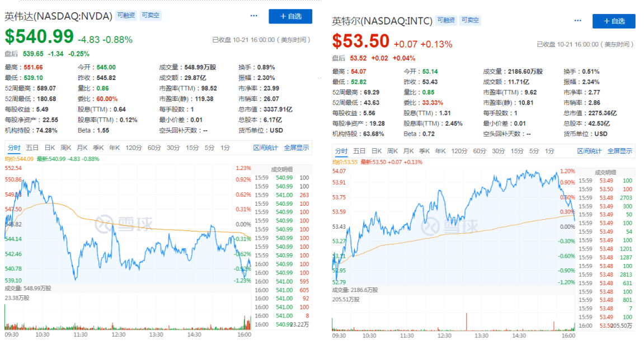Add INTC to watchlist with 自选 button

pos(614,21)
